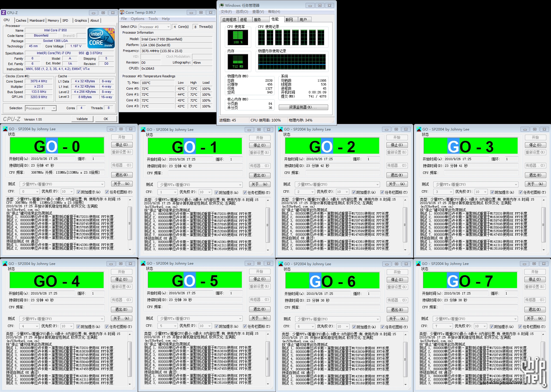Click the Task Manager title bar icon
The height and width of the screenshot is (392, 551).
tap(222, 5)
